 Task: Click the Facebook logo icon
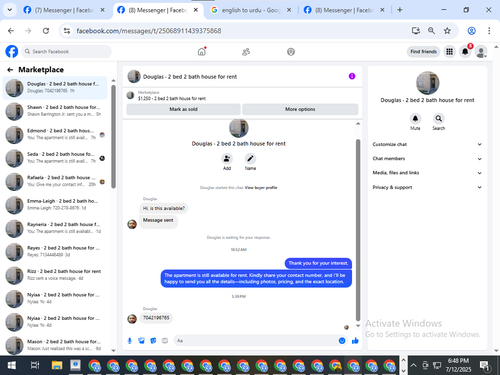[12, 52]
